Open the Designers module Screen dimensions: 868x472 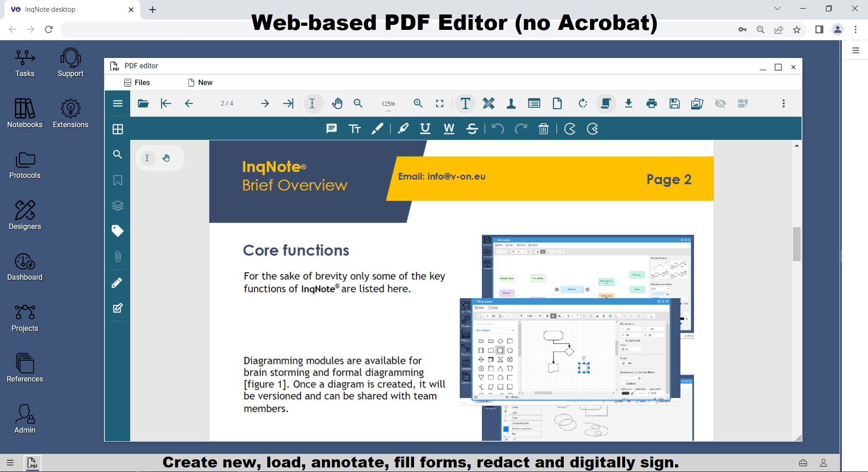click(x=25, y=216)
